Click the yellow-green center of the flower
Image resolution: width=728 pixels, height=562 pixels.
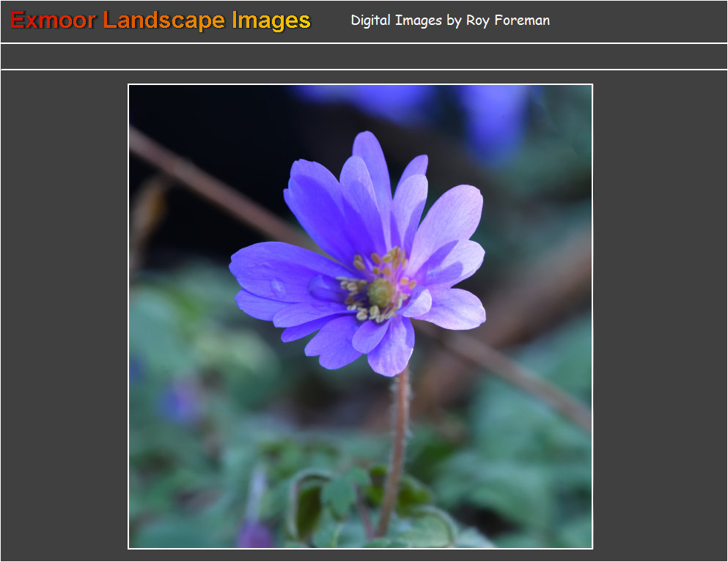(381, 292)
